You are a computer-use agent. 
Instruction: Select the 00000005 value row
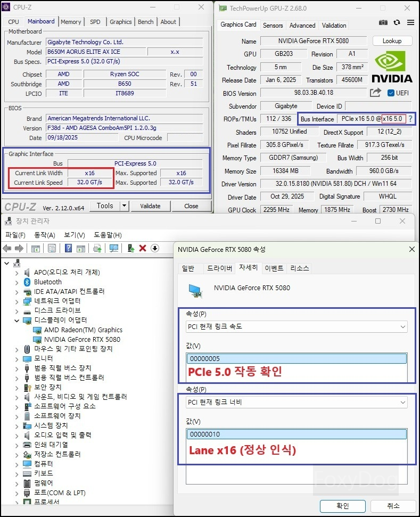(297, 359)
